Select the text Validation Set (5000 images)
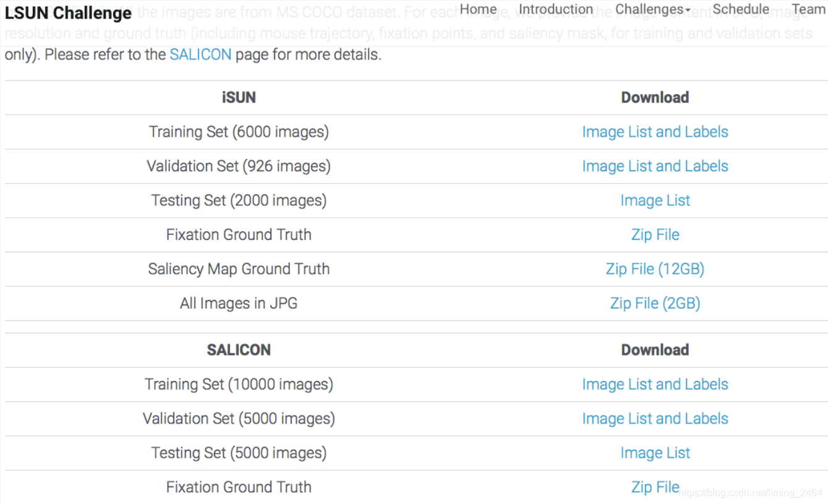Image resolution: width=828 pixels, height=504 pixels. pyautogui.click(x=239, y=419)
